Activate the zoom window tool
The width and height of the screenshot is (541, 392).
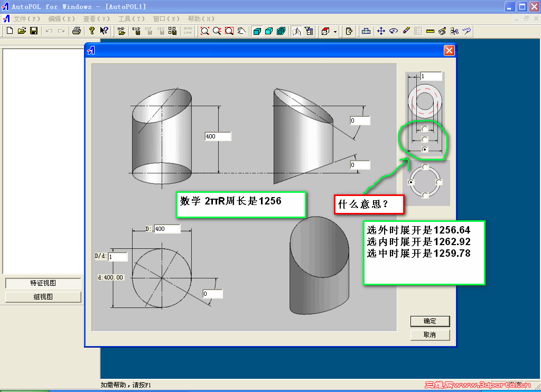[229, 31]
